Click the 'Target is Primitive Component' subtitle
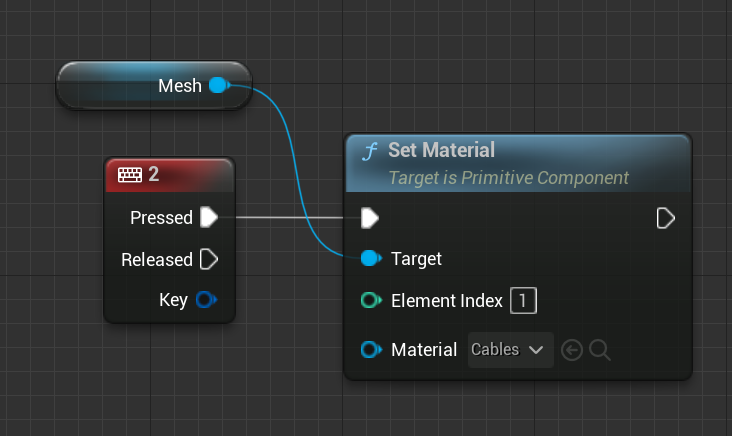This screenshot has height=436, width=732. coord(508,178)
